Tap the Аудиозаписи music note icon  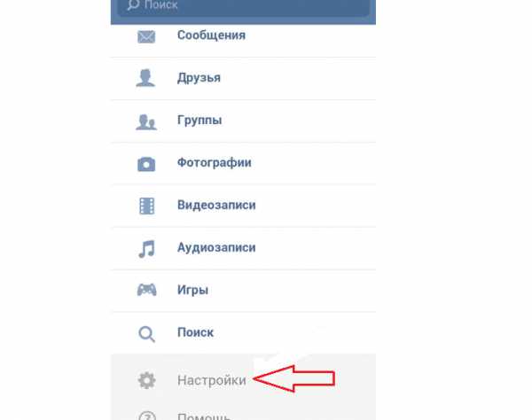146,249
